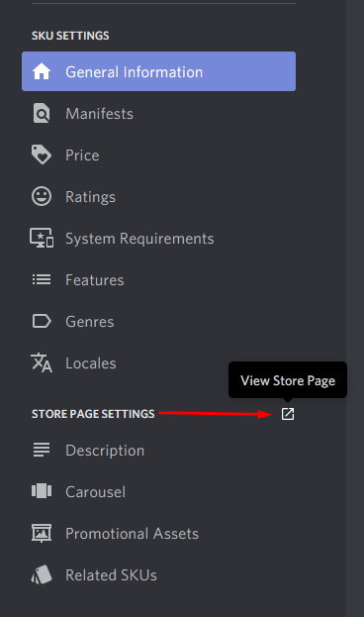Click the Features list icon

click(42, 279)
